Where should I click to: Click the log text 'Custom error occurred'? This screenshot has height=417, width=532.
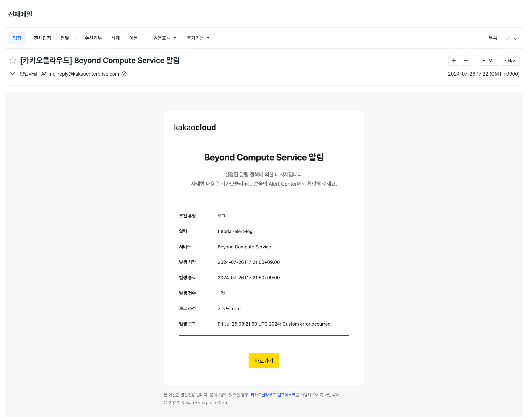tap(307, 324)
